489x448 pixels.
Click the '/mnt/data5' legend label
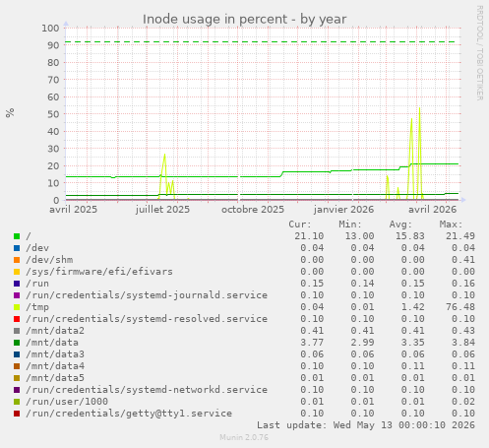(55, 378)
